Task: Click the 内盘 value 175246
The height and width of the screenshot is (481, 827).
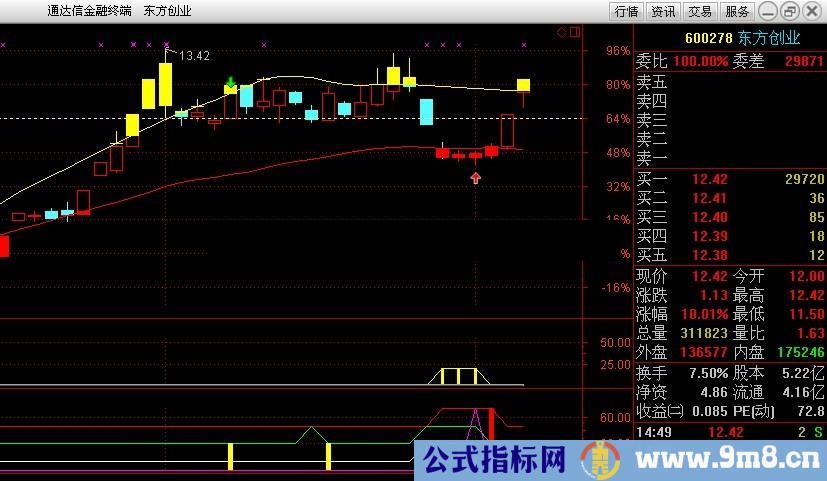Action: pos(800,352)
